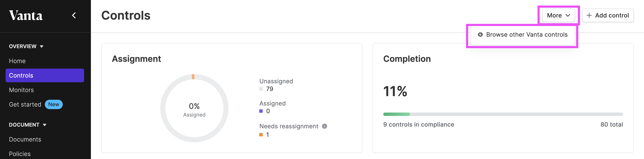
Task: Open the Monitors page
Action: click(x=21, y=90)
